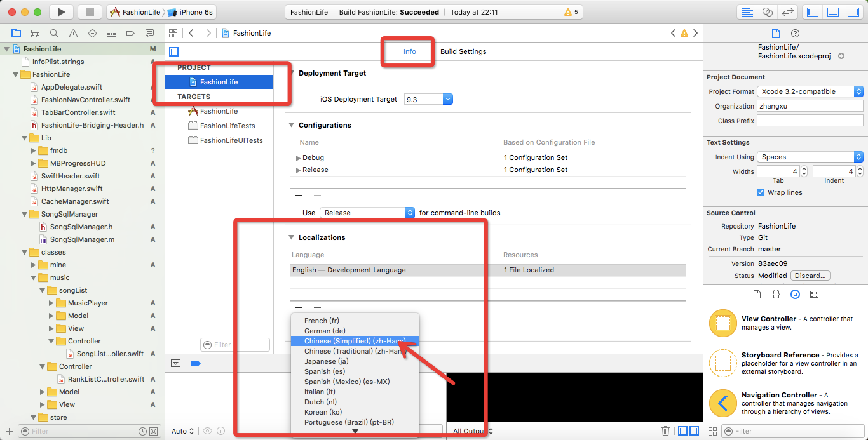Open the Project navigator folder icon

click(16, 33)
